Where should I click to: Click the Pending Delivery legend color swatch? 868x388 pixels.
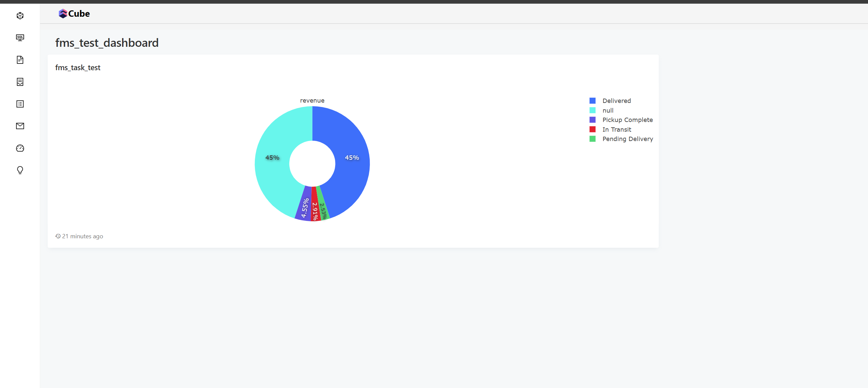click(592, 139)
